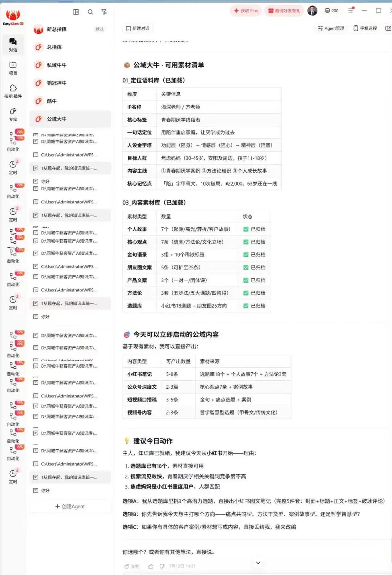
Task: Toggle 已归档 checkbox for 金句语录
Action: click(246, 255)
